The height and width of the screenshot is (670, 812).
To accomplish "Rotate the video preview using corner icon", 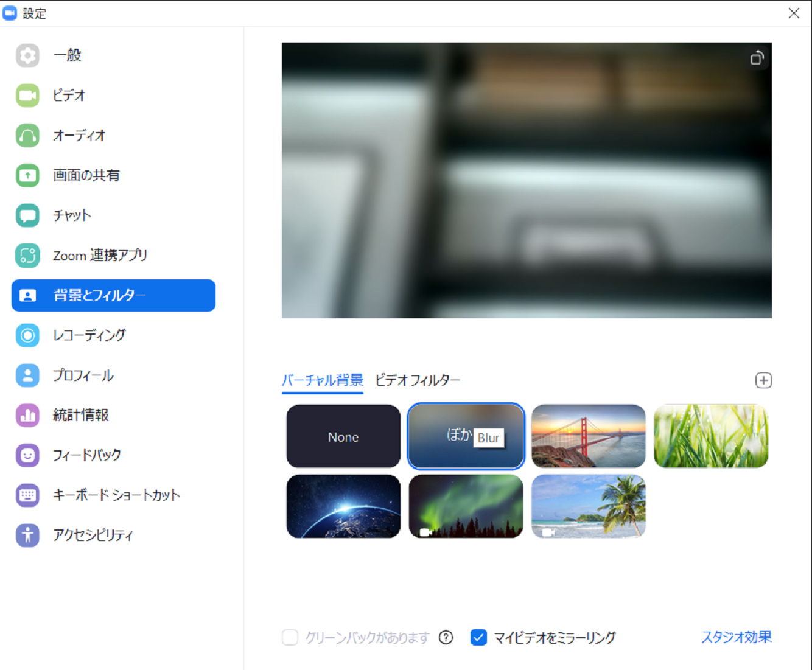I will (757, 58).
